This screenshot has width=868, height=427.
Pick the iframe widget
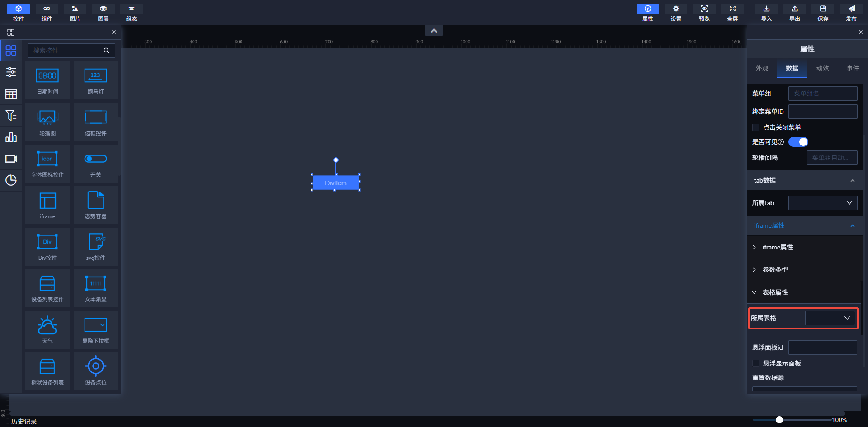point(47,205)
